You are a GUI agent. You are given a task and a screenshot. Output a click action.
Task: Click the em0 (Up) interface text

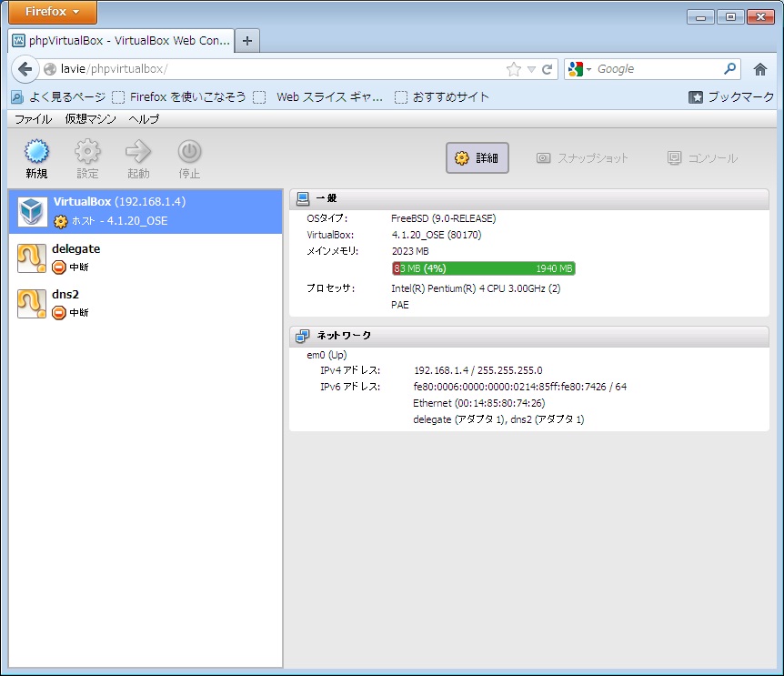(327, 355)
